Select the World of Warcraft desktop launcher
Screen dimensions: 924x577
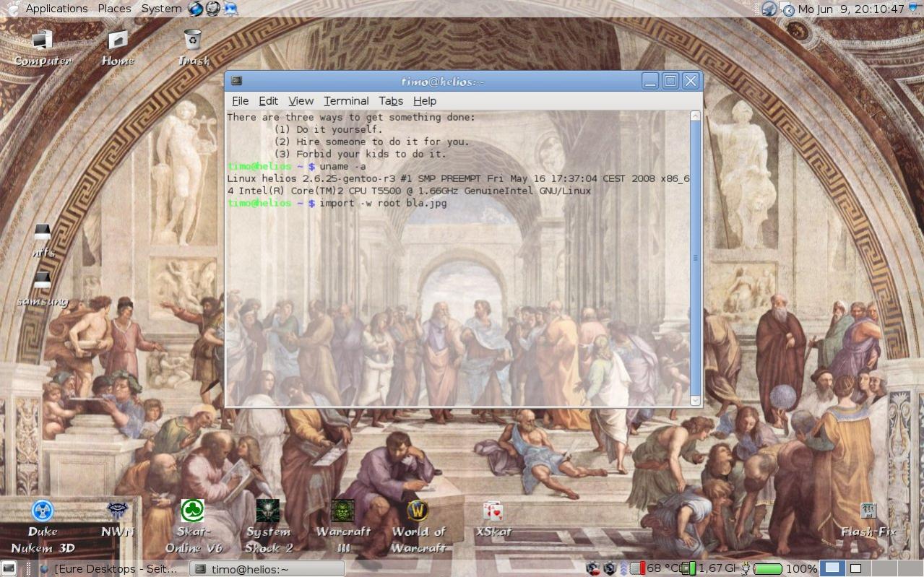418,526
